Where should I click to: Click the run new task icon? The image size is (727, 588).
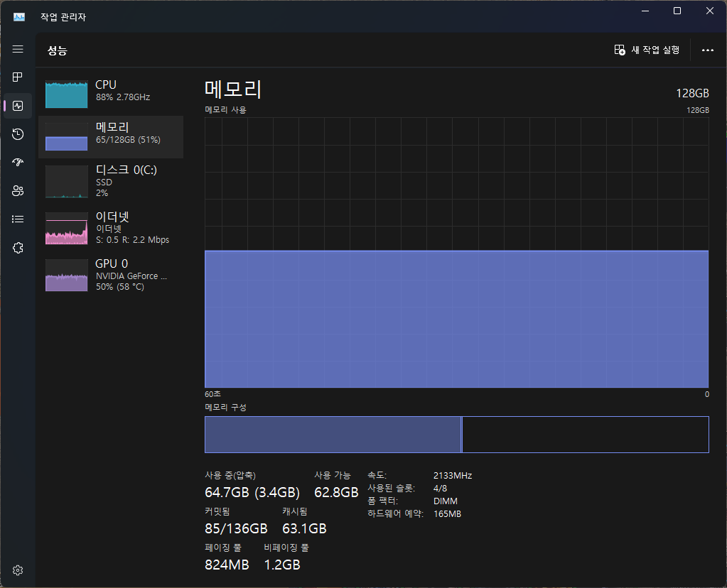pos(620,50)
